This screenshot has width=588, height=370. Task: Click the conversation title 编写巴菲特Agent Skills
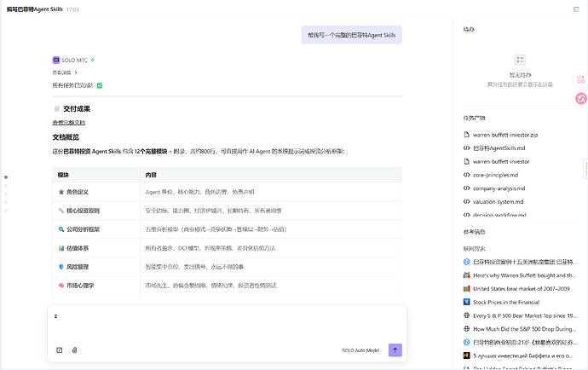click(x=34, y=9)
